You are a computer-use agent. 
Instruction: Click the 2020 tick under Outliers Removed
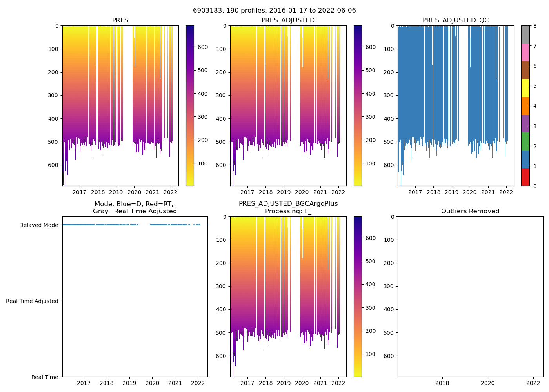tap(487, 383)
